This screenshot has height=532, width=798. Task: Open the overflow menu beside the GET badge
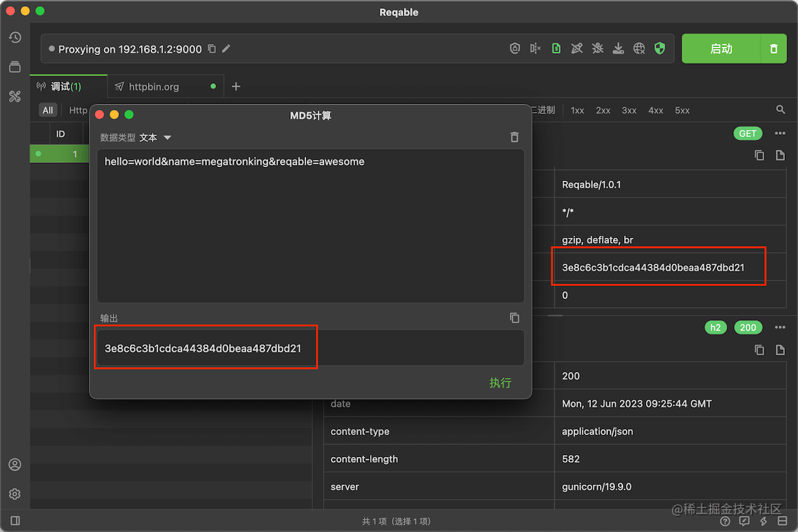click(779, 133)
